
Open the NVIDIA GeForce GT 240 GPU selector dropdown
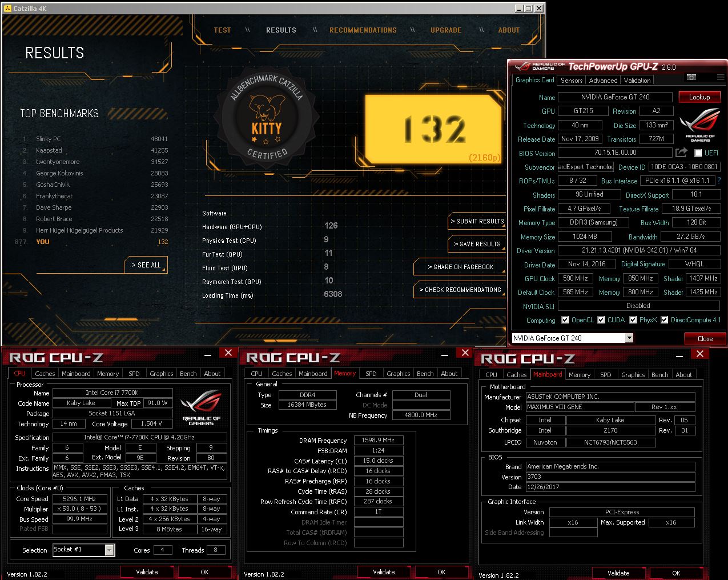click(x=629, y=338)
